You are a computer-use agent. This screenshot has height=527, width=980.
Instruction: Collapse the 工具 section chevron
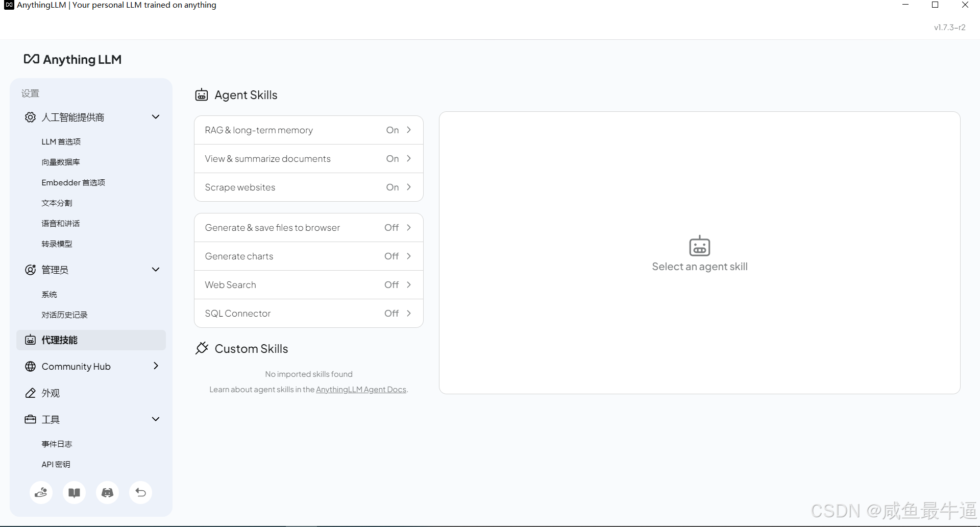pyautogui.click(x=156, y=419)
